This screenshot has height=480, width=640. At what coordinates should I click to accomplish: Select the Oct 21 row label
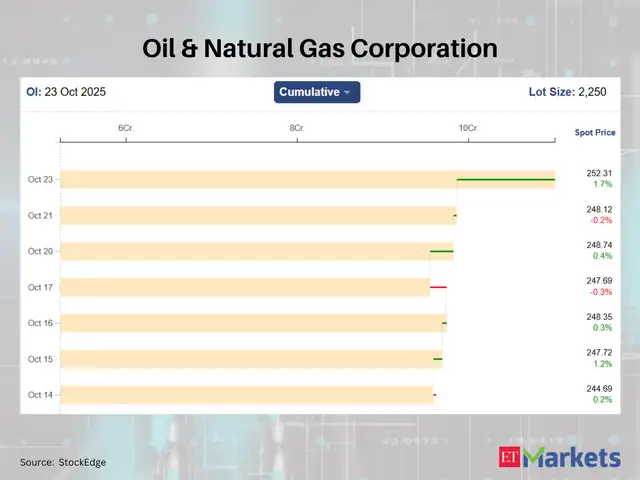click(41, 216)
